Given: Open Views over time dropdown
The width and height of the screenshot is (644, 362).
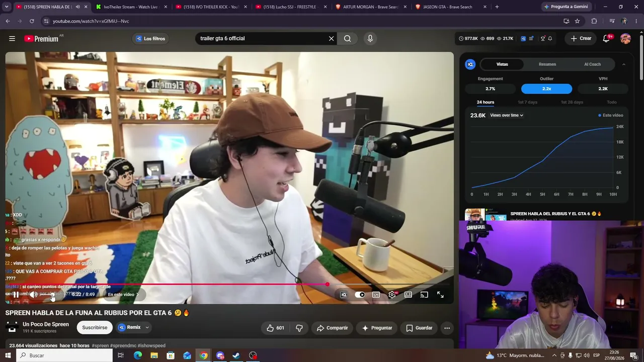Looking at the screenshot, I should (507, 115).
